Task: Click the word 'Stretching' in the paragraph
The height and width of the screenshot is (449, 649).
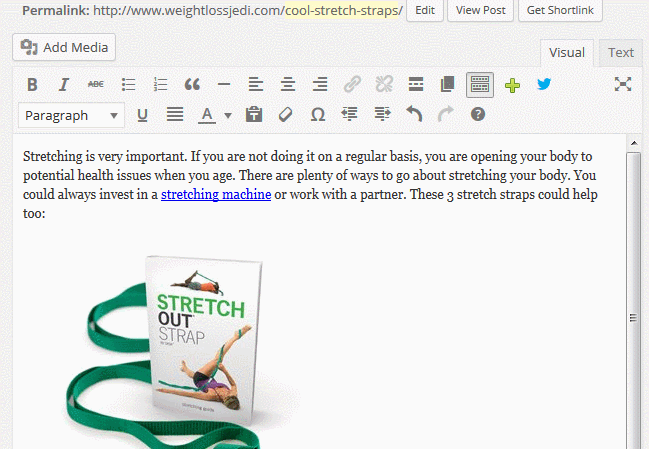Action: coord(53,156)
